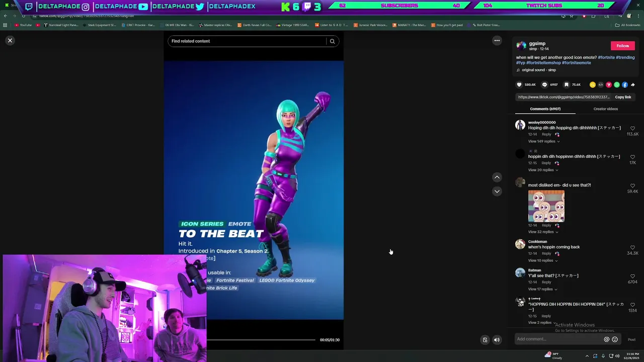Bookmark video with favorites icon
The image size is (644, 362).
(566, 84)
